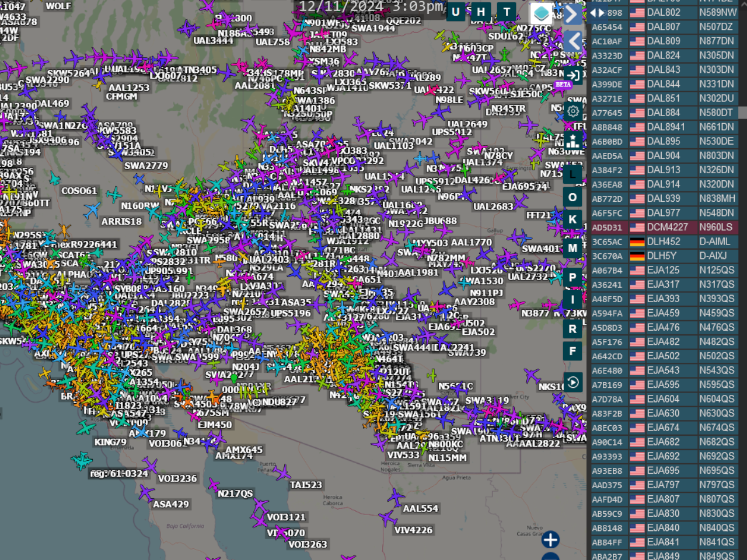
Task: Click hex code A65454 in the table
Action: [607, 27]
